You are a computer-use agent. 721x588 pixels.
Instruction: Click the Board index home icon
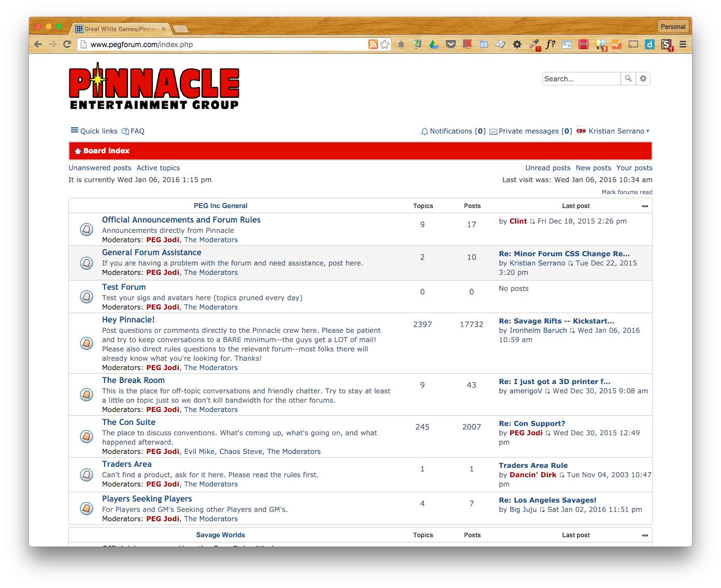point(77,151)
